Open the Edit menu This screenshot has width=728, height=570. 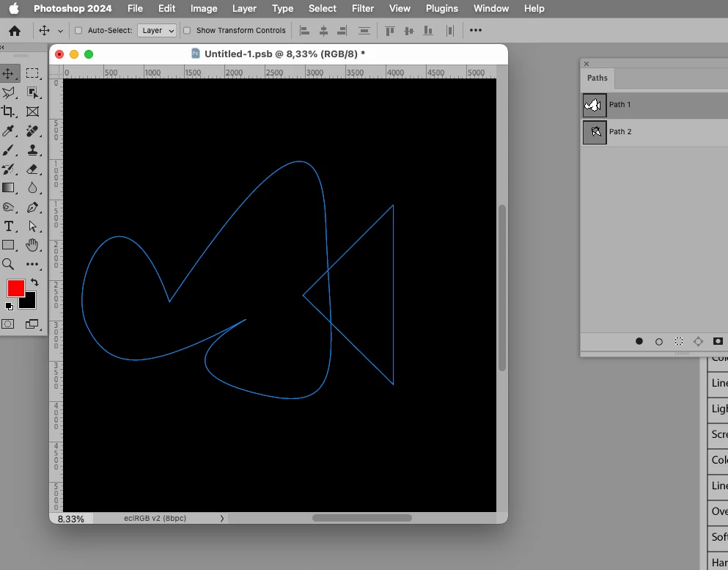(166, 8)
